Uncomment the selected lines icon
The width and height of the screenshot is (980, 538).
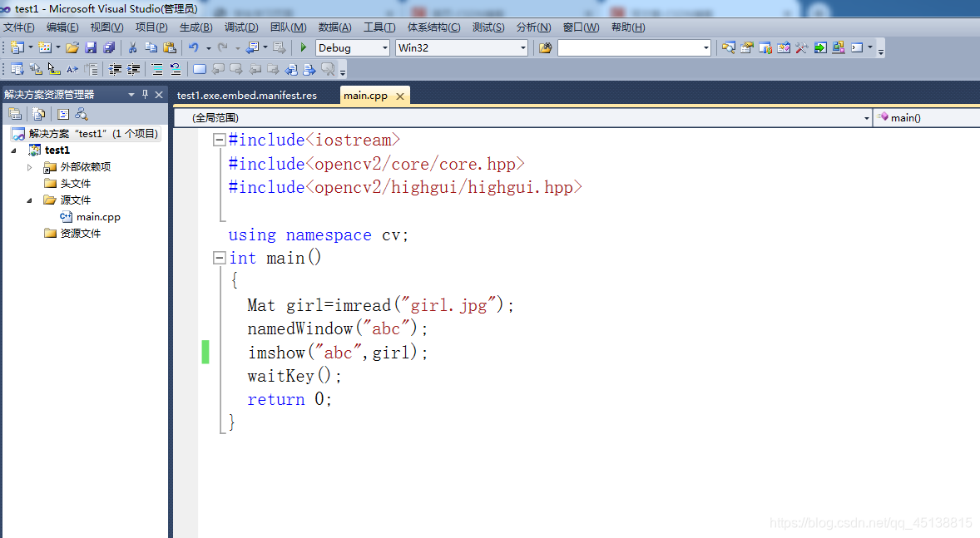176,69
